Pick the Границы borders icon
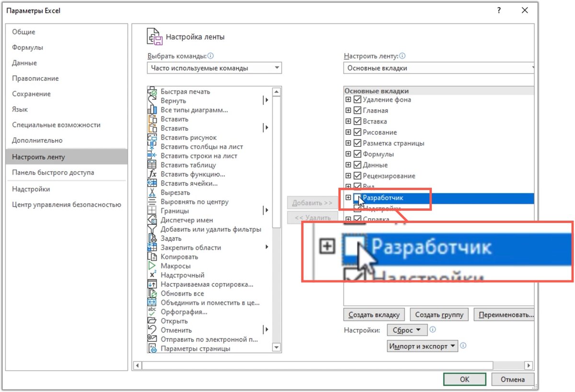575x392 pixels. click(x=152, y=211)
